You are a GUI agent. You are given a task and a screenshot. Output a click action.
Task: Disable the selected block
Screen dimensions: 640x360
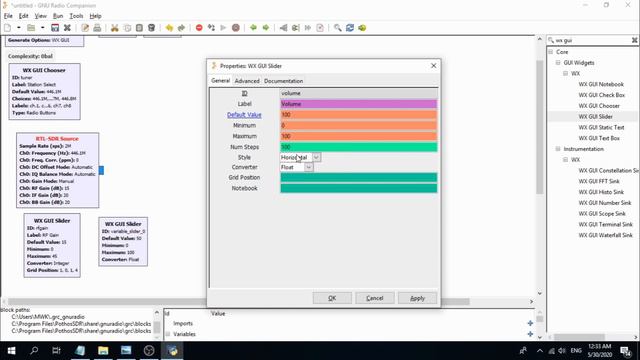click(x=296, y=28)
